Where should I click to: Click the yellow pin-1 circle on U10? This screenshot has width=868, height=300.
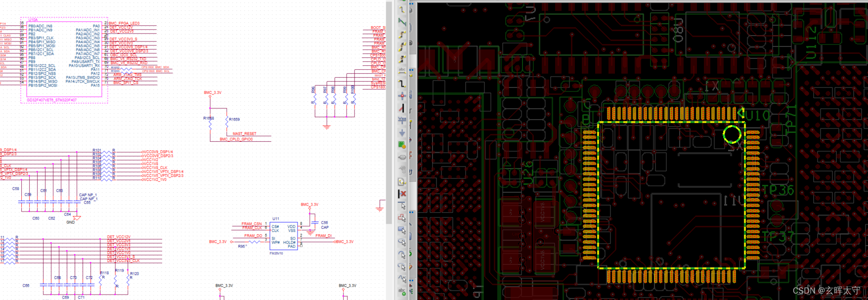(732, 134)
